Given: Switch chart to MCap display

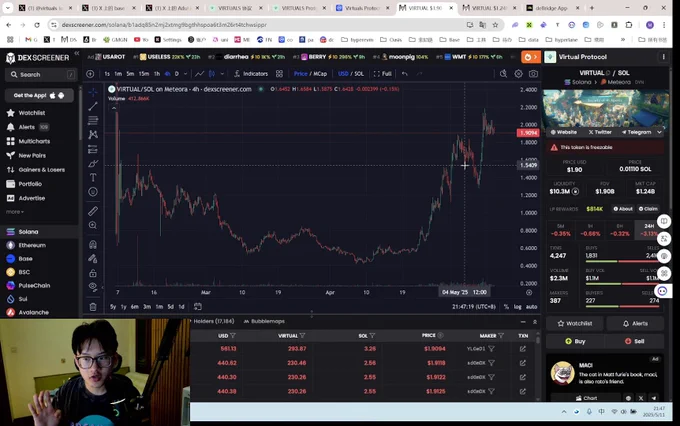Looking at the screenshot, I should [320, 74].
